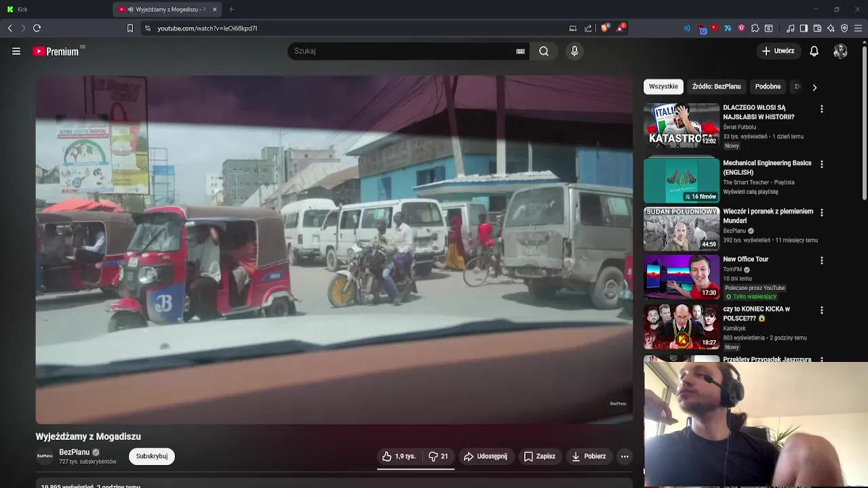Dislike the video (21)
The image size is (868, 488).
[x=438, y=456]
